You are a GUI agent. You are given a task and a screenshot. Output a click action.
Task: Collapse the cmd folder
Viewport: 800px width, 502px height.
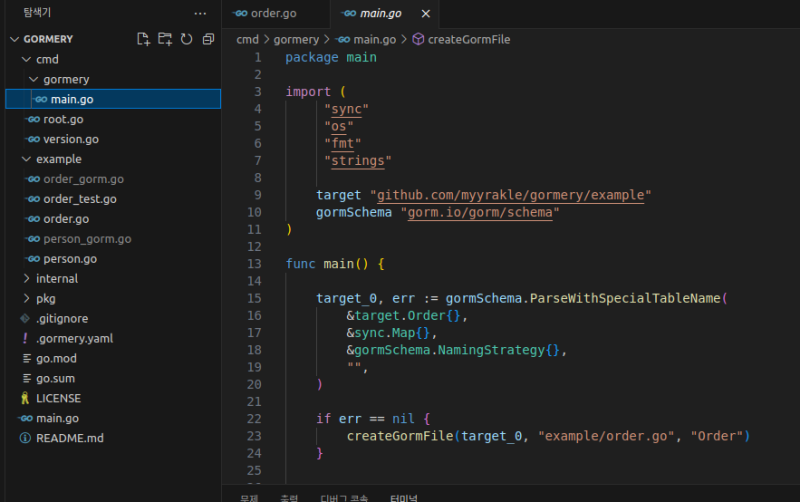click(x=47, y=59)
